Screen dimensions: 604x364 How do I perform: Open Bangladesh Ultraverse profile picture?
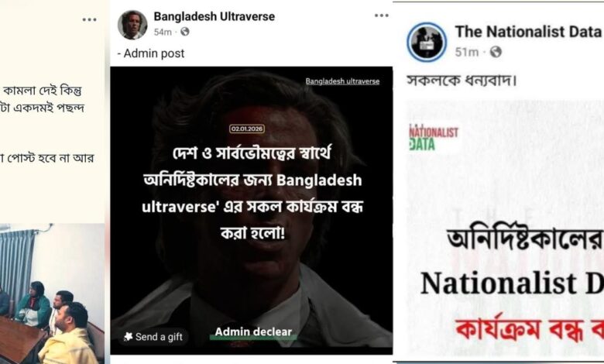point(132,25)
